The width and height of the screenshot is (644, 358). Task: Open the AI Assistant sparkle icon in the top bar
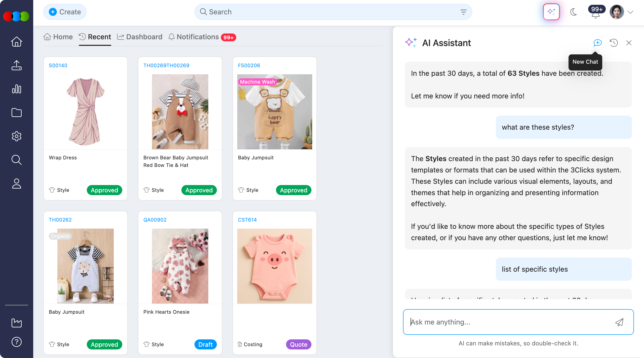click(551, 12)
